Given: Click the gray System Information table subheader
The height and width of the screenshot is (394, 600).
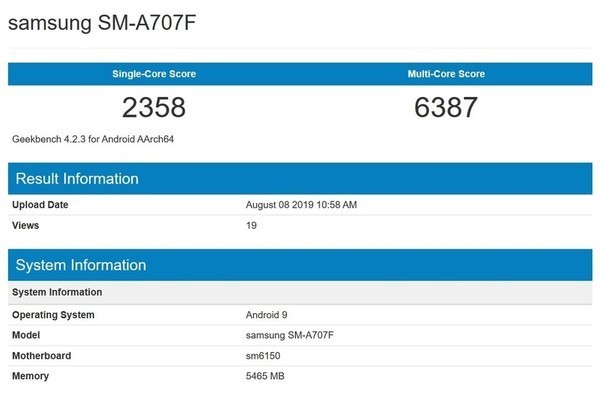Looking at the screenshot, I should pyautogui.click(x=300, y=292).
